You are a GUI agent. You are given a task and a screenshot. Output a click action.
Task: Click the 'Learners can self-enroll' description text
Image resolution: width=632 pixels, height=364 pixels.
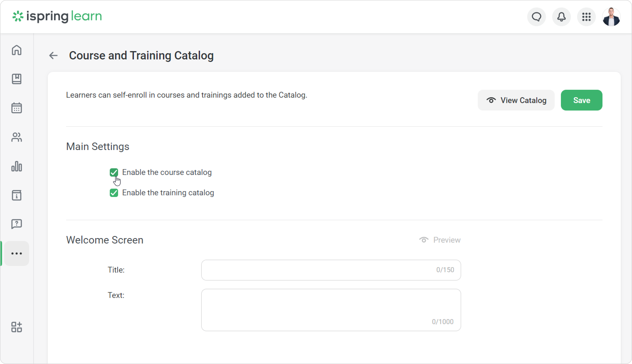click(x=186, y=95)
